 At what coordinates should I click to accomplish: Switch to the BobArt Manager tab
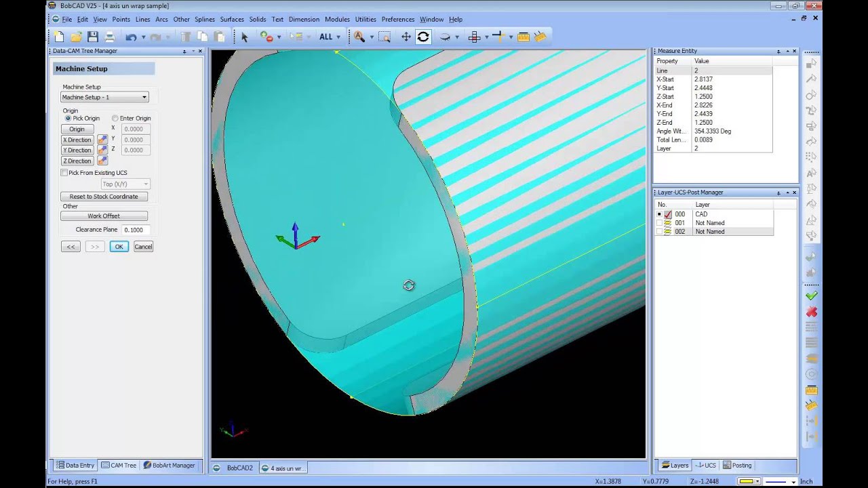[x=169, y=466]
